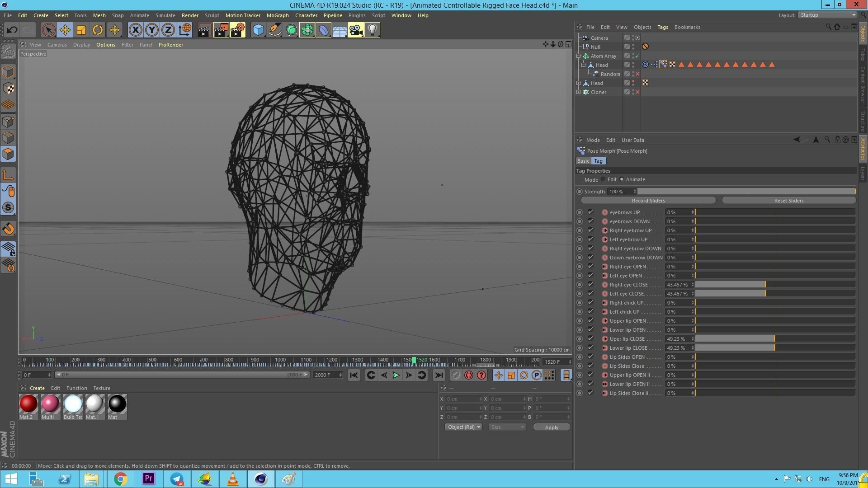
Task: Open the Render Settings icon
Action: 237,30
